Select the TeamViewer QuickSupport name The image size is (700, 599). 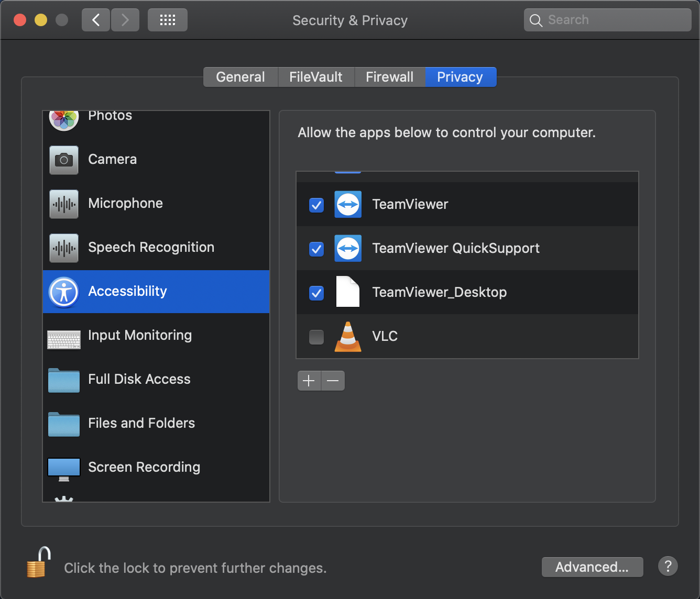point(456,248)
